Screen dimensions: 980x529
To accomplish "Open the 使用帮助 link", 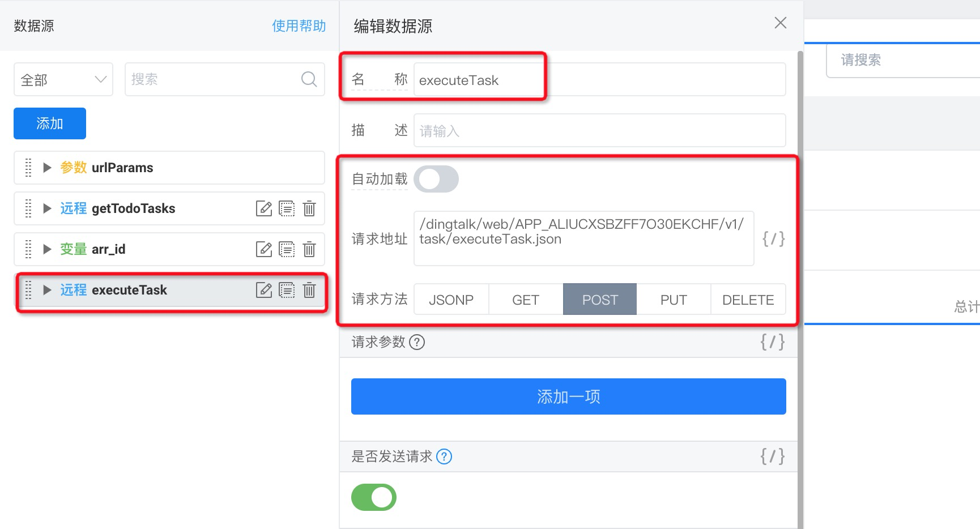I will point(299,26).
